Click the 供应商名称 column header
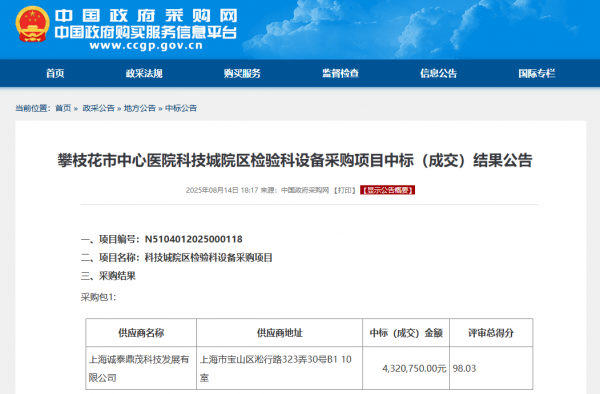The image size is (600, 394). (x=141, y=333)
